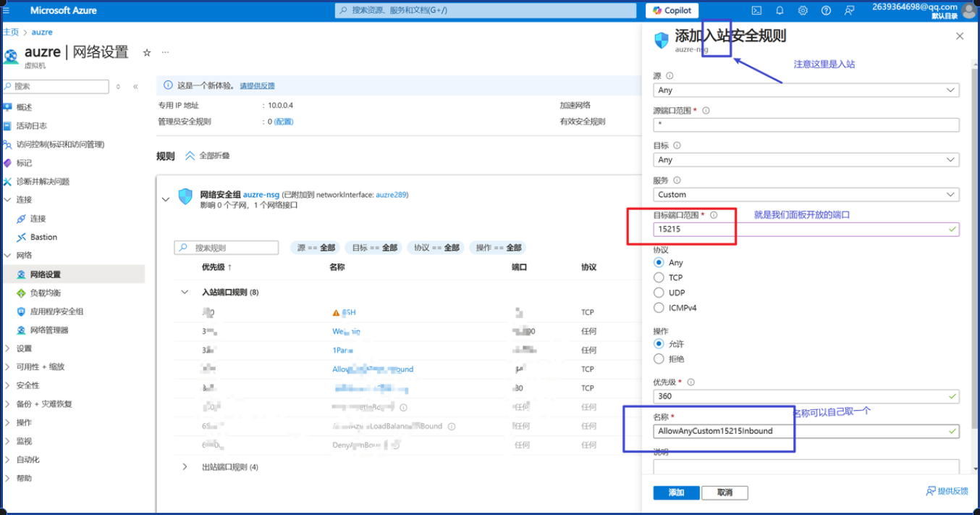Collapse the 网络 sidebar group
Screen dimensions: 980x515
point(8,256)
